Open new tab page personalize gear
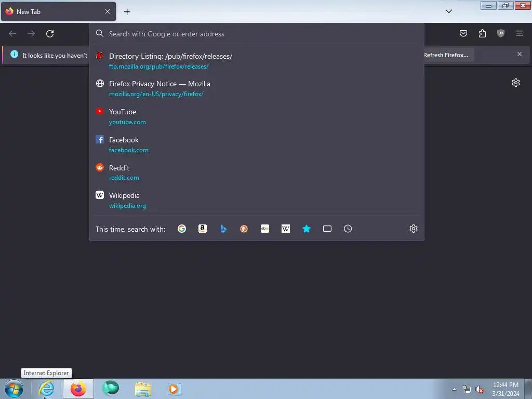Screen dimensions: 532x399 click(516, 83)
